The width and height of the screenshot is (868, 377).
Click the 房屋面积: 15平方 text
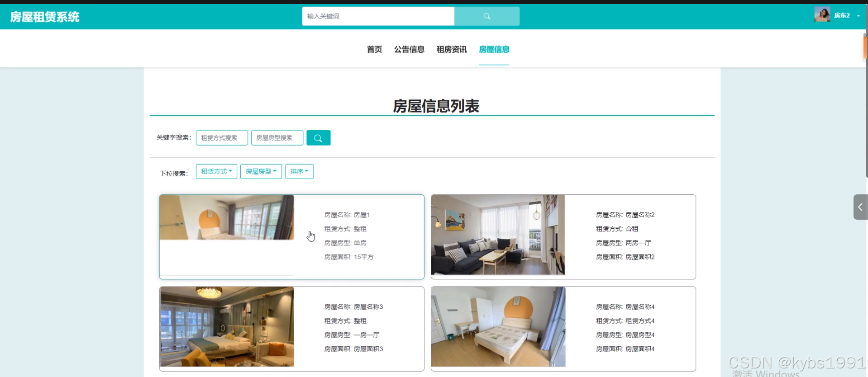[349, 257]
